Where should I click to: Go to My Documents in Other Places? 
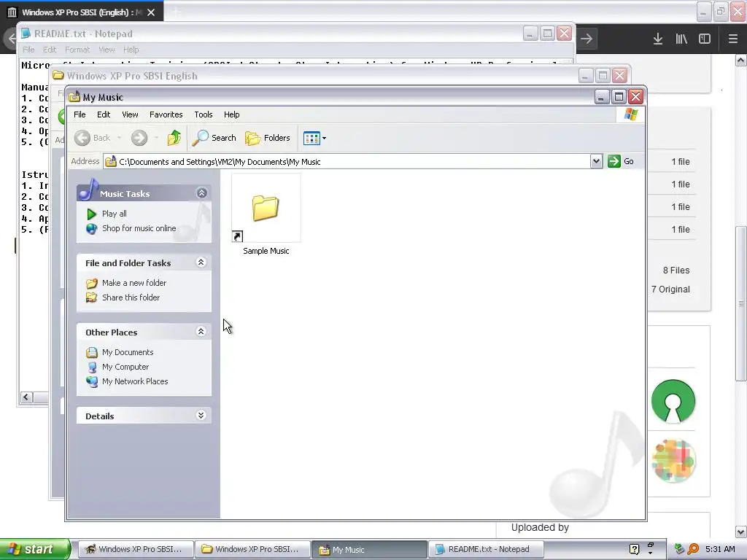pos(128,352)
